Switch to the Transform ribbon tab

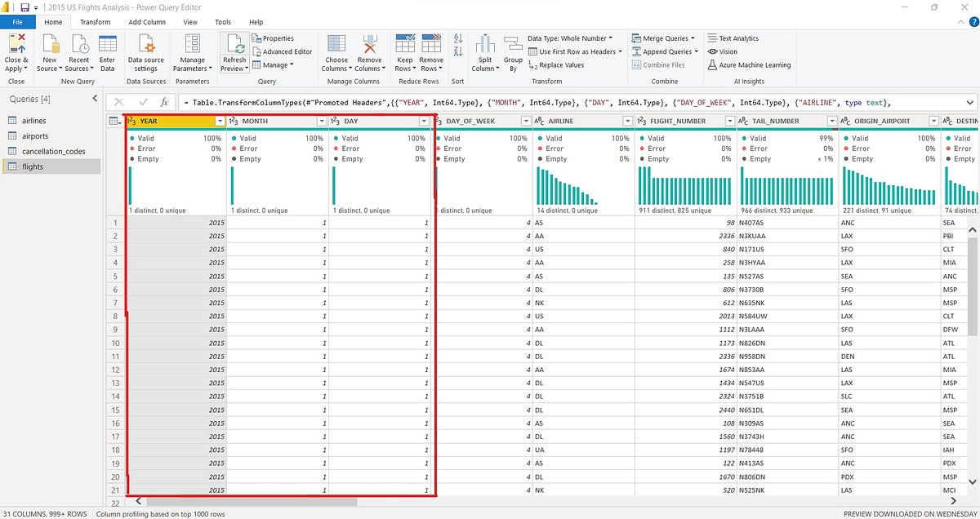tap(96, 22)
